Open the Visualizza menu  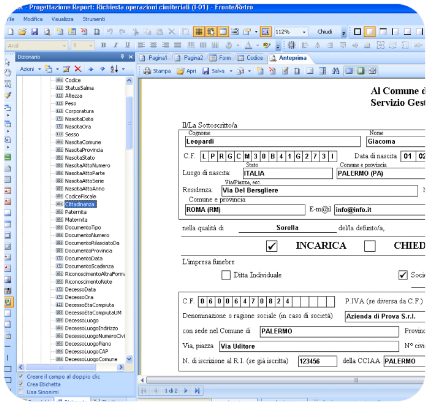pos(62,19)
